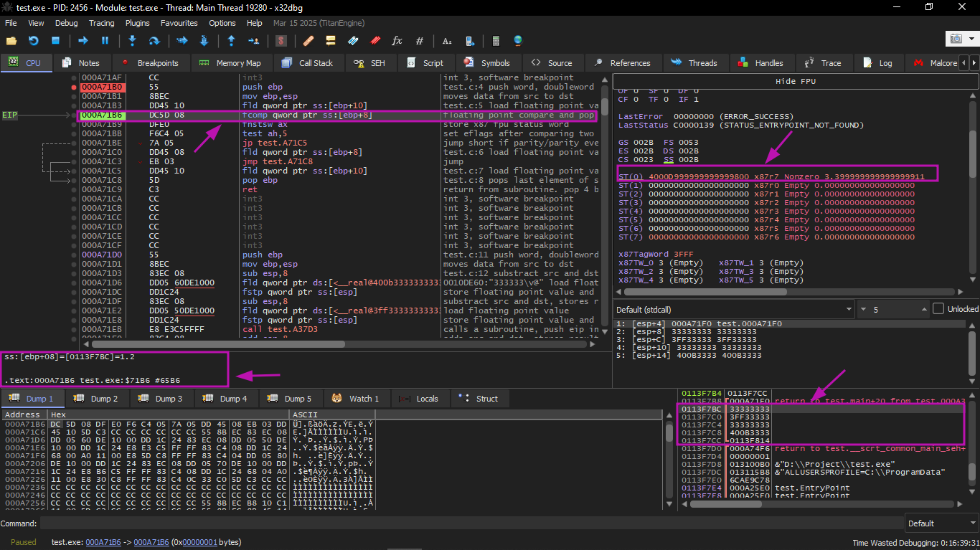Restart the debugged program using toolbar icon
980x550 pixels.
(33, 41)
